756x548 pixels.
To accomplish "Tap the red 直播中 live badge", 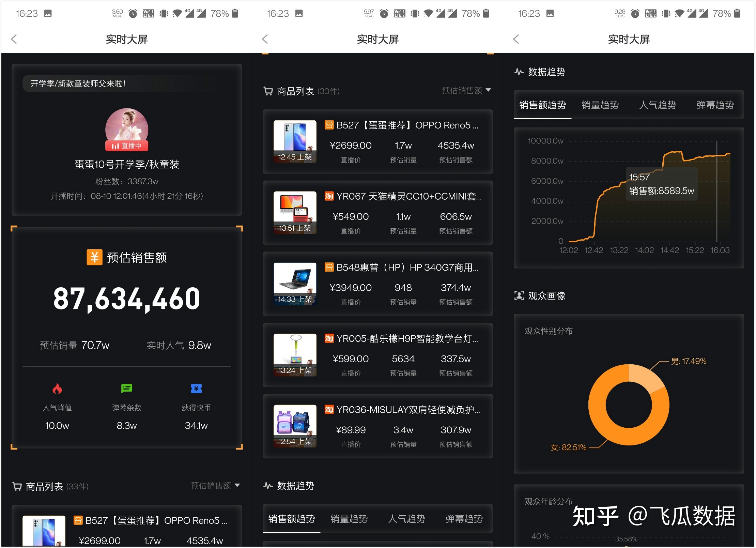I will 127,146.
